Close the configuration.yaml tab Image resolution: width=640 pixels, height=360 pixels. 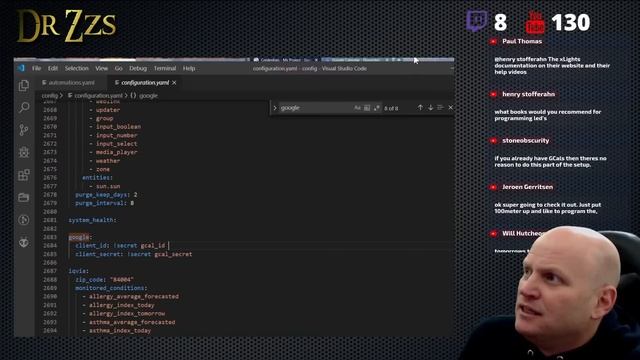click(x=174, y=82)
